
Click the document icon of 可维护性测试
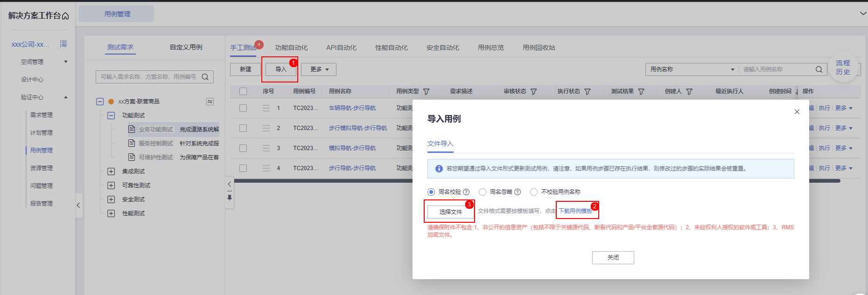pos(132,157)
